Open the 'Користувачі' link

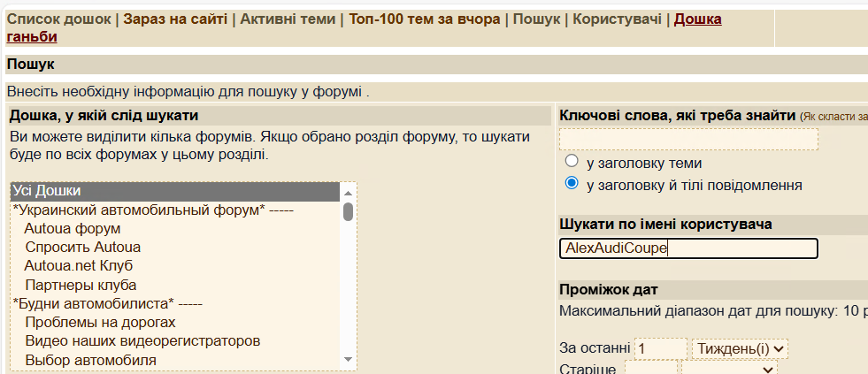(617, 19)
